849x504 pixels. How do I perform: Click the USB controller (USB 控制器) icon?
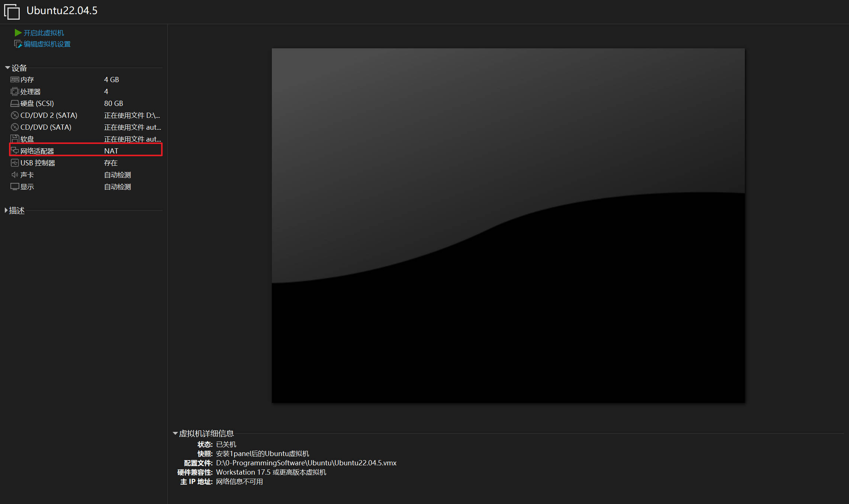click(15, 163)
